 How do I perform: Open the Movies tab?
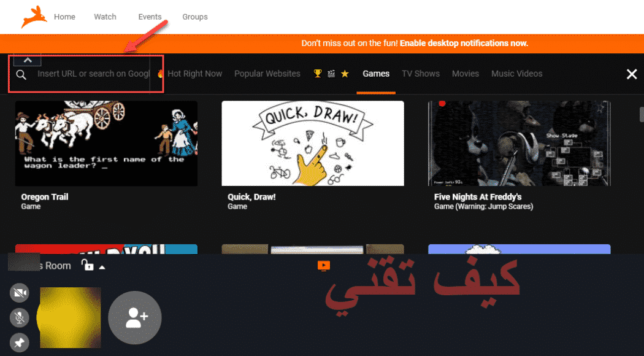click(466, 74)
